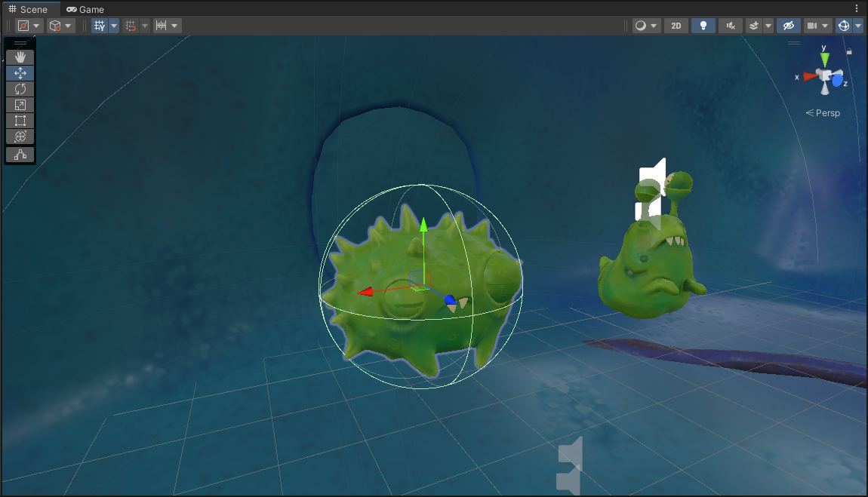The image size is (868, 497).
Task: Click the blue Z axis on orientation gizmo
Action: click(838, 81)
